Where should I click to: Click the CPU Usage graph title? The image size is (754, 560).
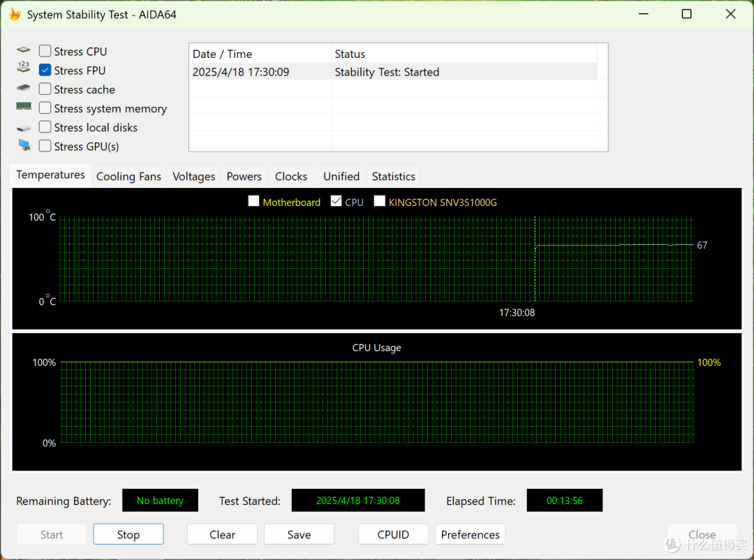[x=376, y=348]
